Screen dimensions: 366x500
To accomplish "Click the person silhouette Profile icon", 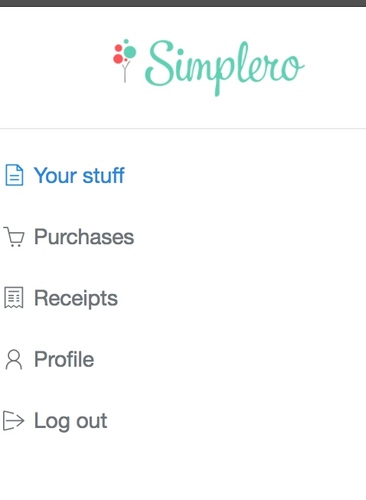I will [14, 359].
